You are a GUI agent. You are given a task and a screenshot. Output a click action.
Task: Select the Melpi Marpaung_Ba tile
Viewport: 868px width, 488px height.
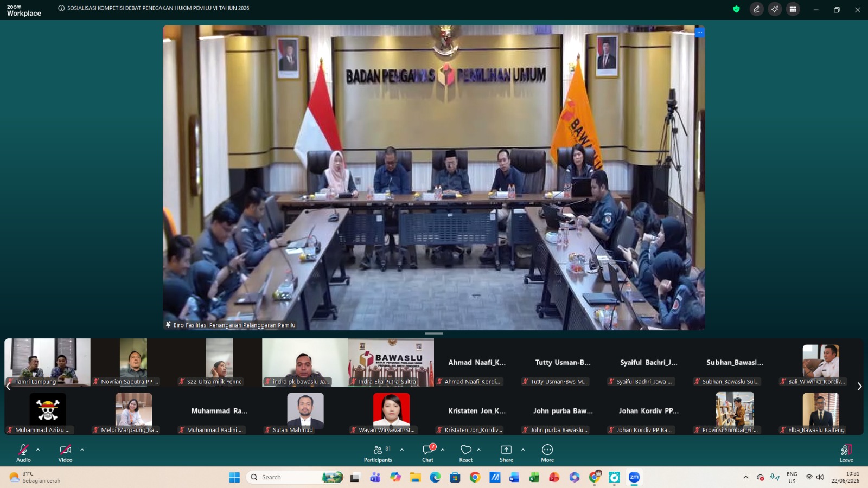click(133, 411)
